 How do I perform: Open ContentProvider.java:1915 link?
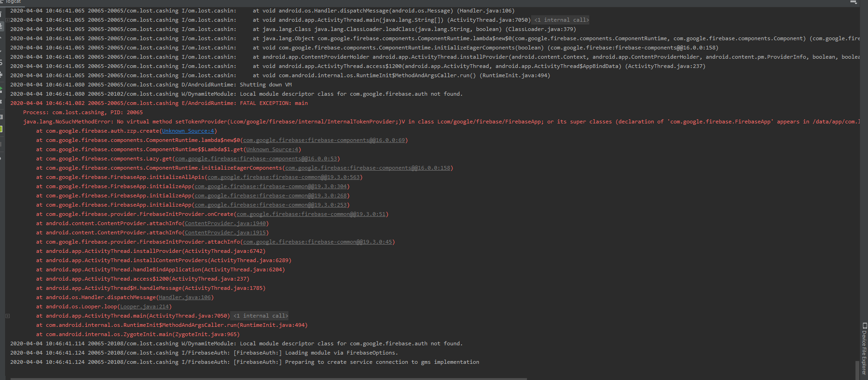tap(226, 233)
